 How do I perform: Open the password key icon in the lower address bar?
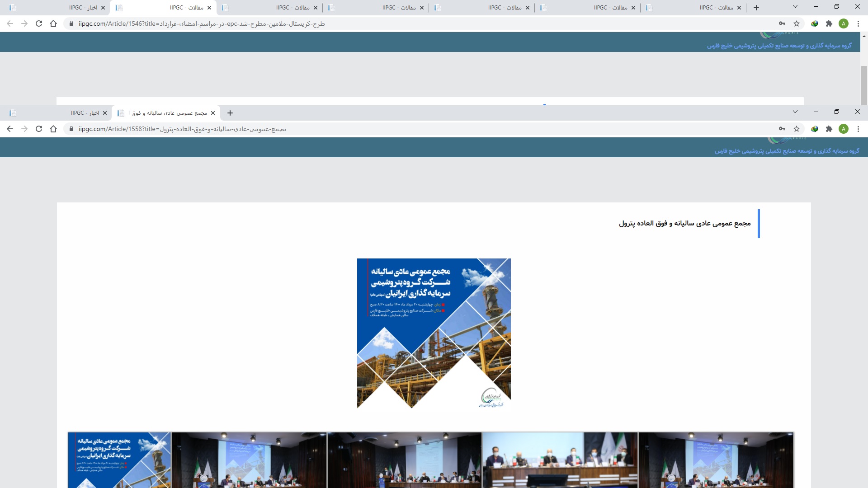[782, 129]
